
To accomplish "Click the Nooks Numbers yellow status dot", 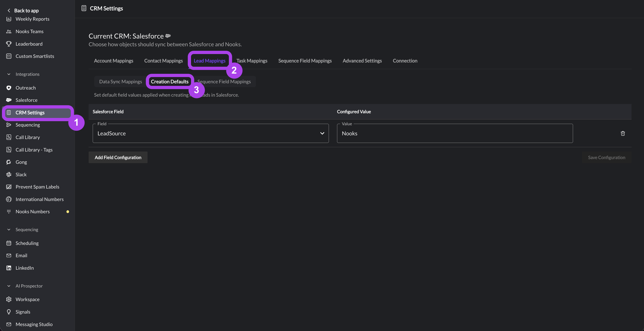I will [68, 212].
